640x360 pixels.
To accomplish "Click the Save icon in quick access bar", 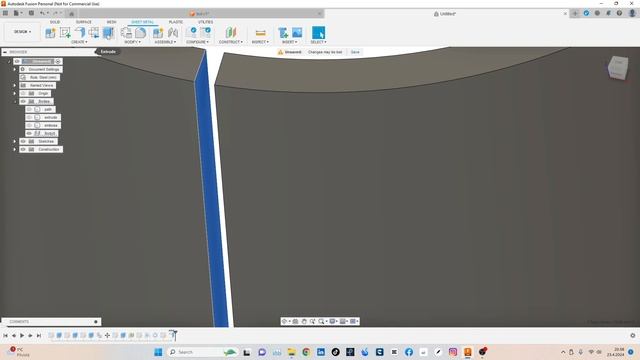I will tap(31, 13).
